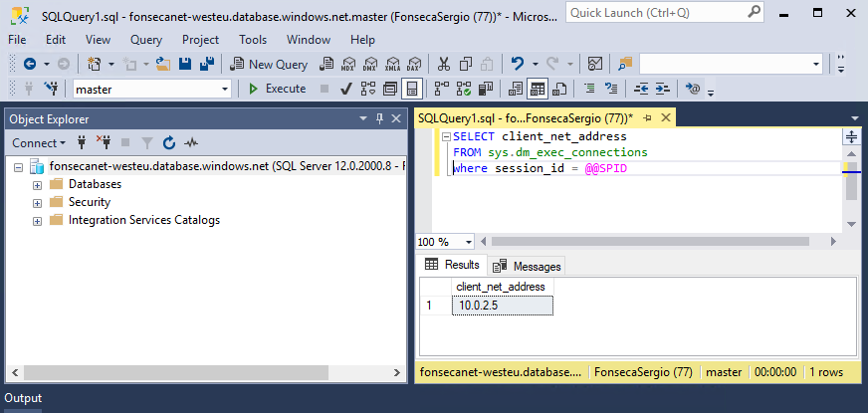Click the Change Connection icon
Viewport: 868px width, 413px height.
[51, 89]
